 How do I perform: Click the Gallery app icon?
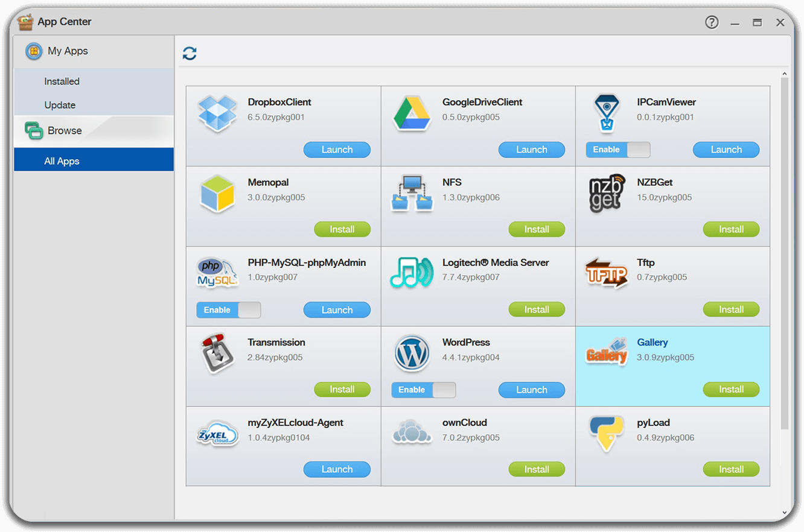click(607, 352)
